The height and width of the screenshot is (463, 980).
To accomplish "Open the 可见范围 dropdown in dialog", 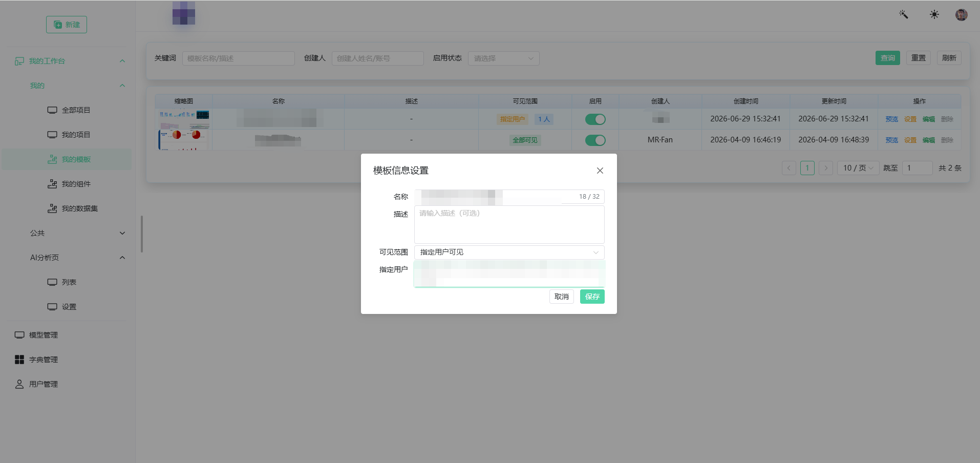I will coord(509,252).
